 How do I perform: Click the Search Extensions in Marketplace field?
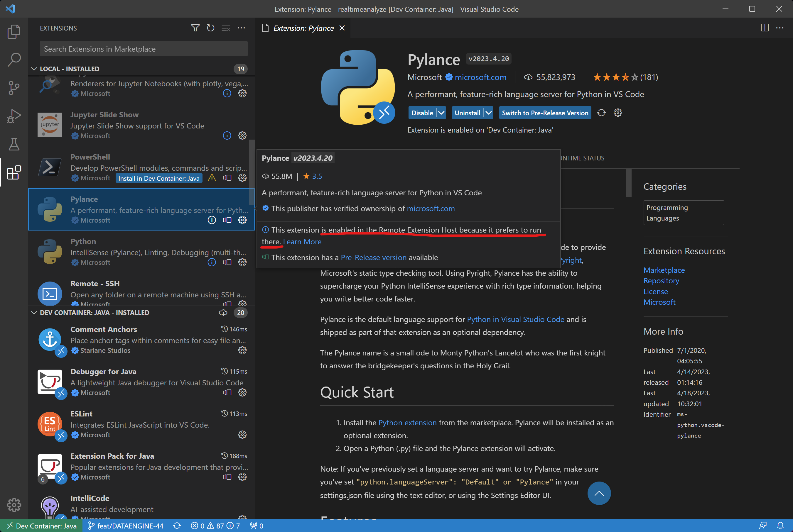(143, 49)
